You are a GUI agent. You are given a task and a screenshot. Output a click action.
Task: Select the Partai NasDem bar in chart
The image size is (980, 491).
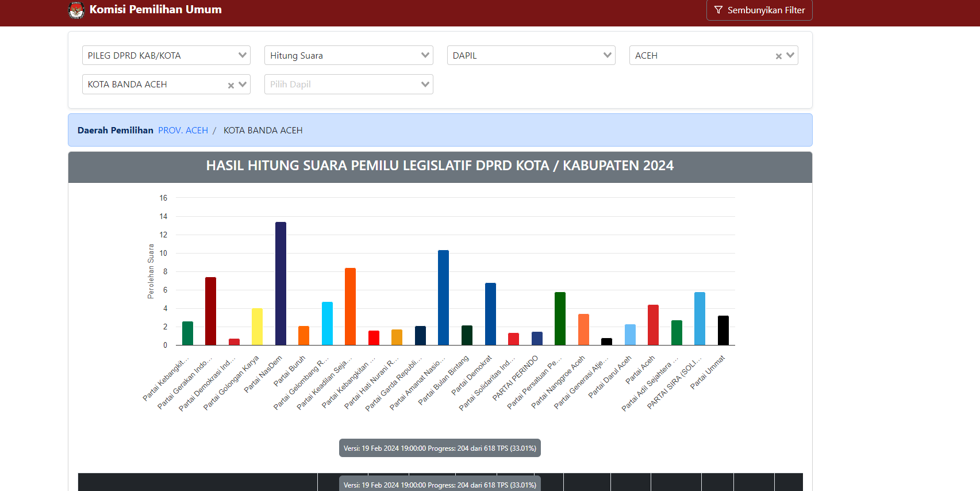point(280,283)
